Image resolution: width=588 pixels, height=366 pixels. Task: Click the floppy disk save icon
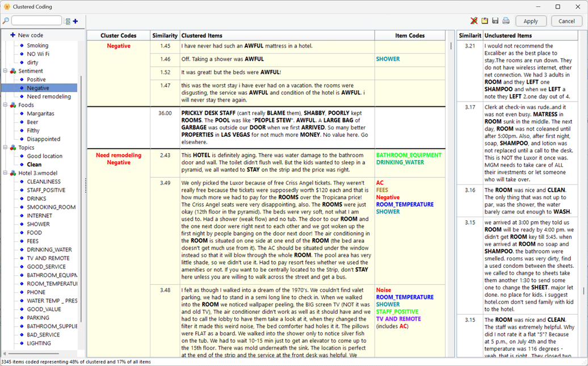(x=495, y=21)
